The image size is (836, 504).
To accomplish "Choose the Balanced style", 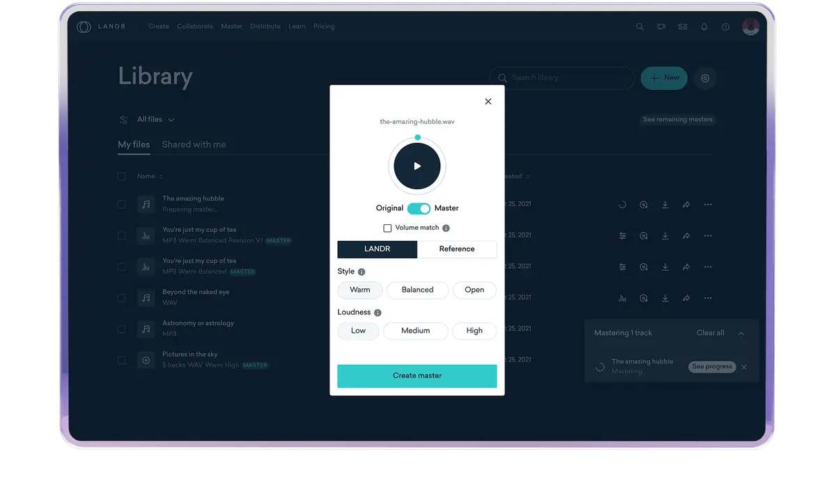I will [417, 290].
